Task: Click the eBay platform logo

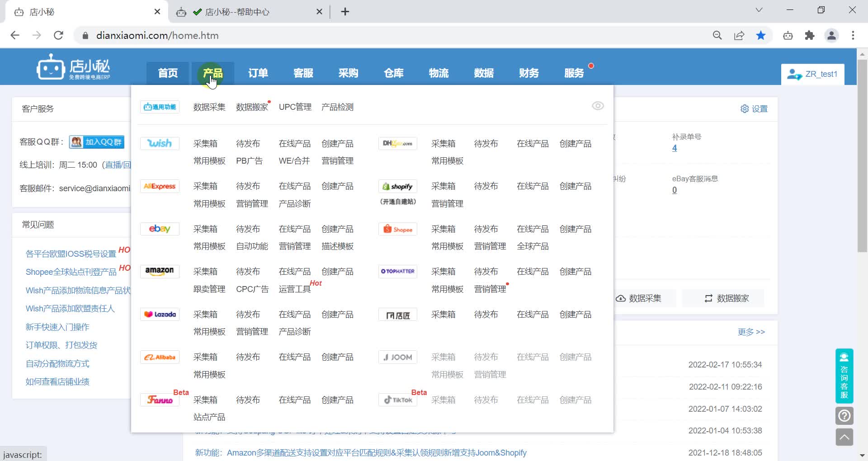Action: point(160,229)
